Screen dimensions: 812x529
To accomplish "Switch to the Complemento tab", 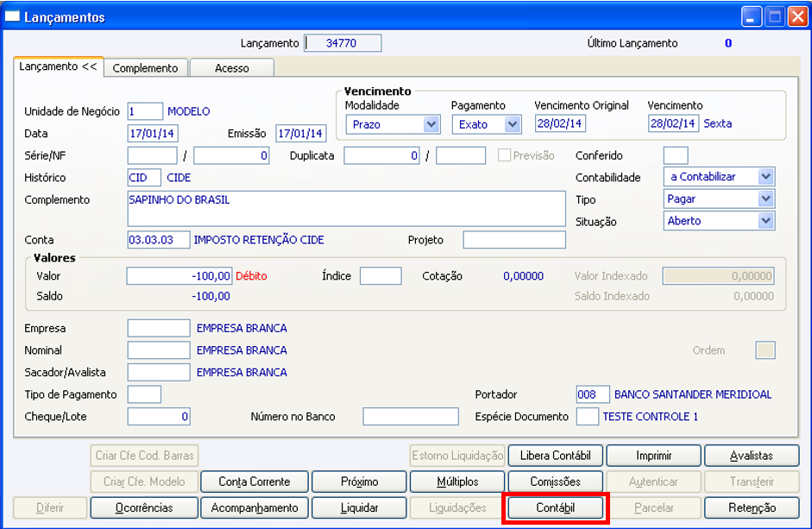I will [145, 68].
